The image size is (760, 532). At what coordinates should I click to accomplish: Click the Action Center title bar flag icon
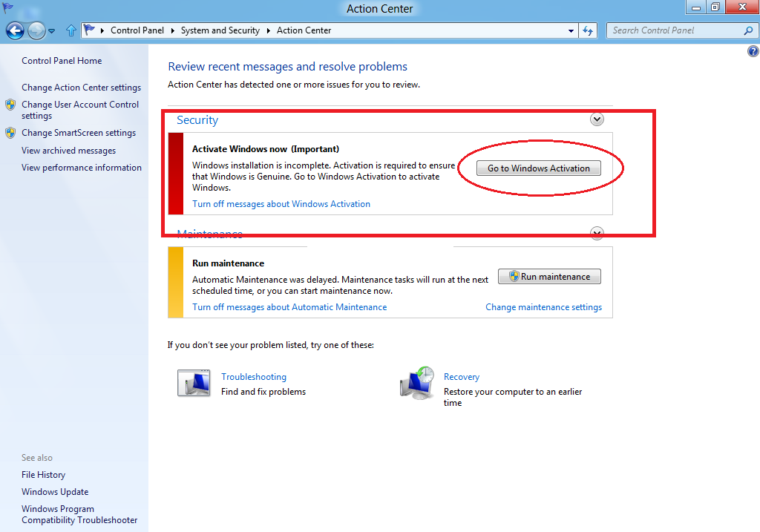coord(8,7)
